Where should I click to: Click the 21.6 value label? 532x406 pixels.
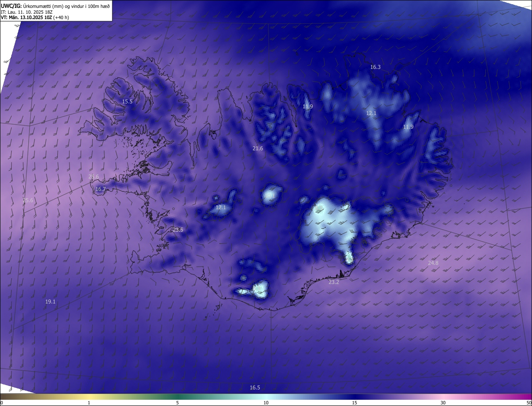pyautogui.click(x=258, y=149)
